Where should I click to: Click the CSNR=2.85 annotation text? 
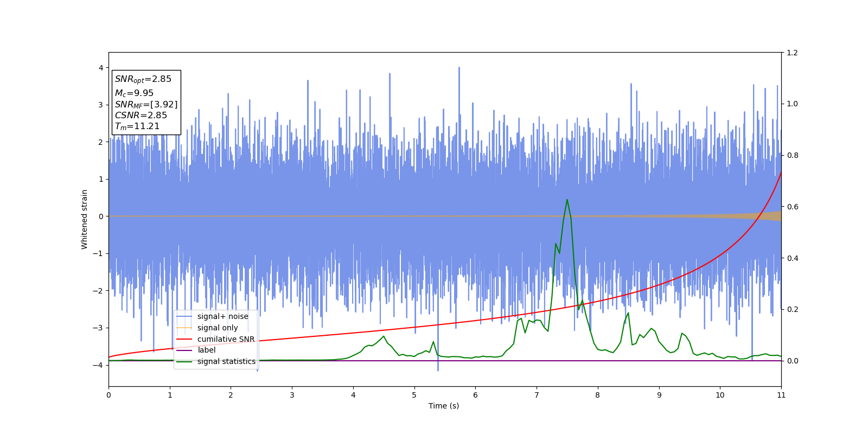click(x=141, y=115)
